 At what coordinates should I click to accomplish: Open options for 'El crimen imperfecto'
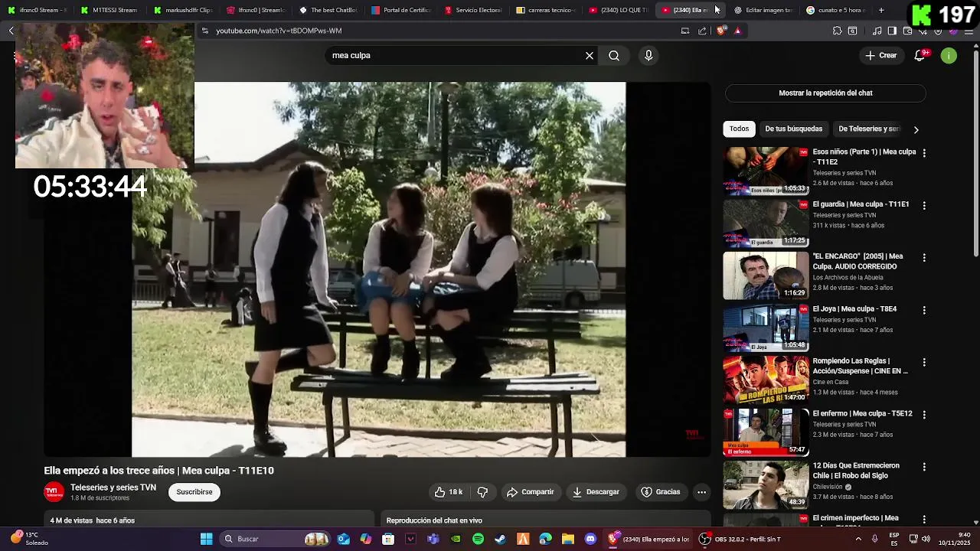point(924,519)
